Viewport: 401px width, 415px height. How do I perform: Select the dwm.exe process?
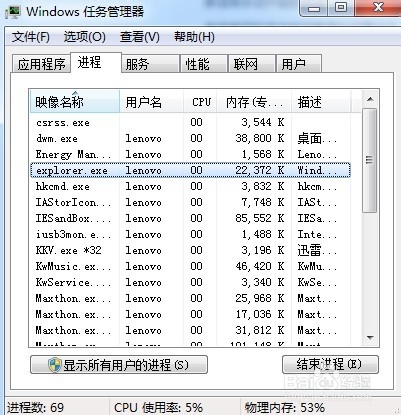tap(190, 138)
